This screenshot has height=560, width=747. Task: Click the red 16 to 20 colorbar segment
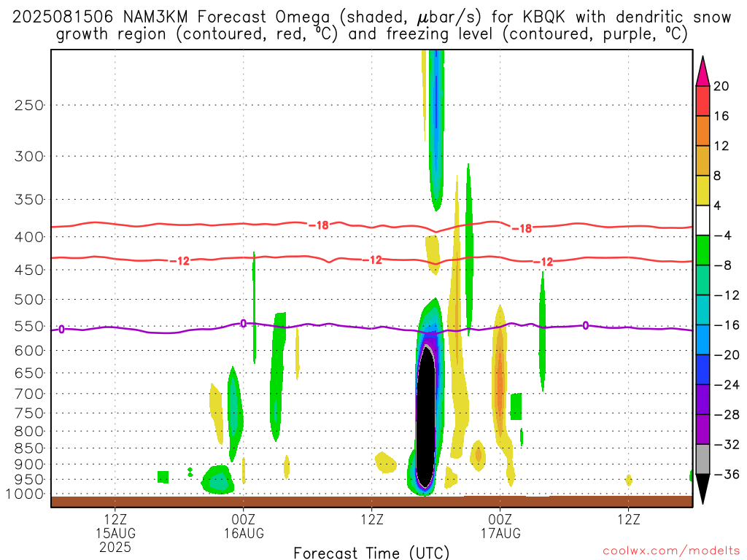point(703,101)
